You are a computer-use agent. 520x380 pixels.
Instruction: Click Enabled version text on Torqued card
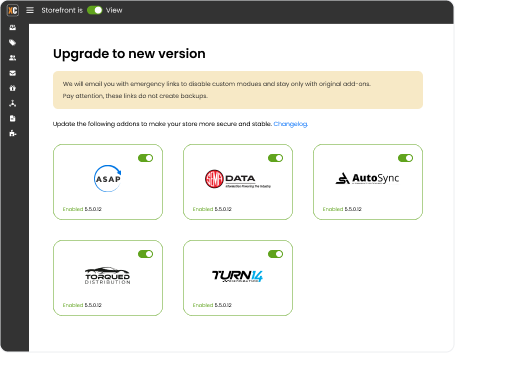pos(82,305)
